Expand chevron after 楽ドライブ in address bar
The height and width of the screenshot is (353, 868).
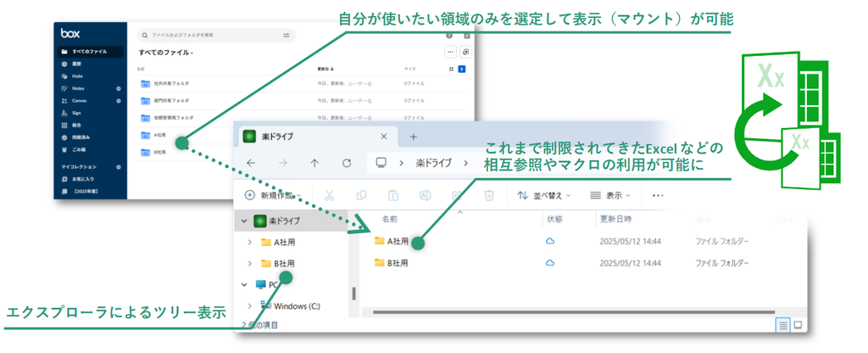coord(466,163)
